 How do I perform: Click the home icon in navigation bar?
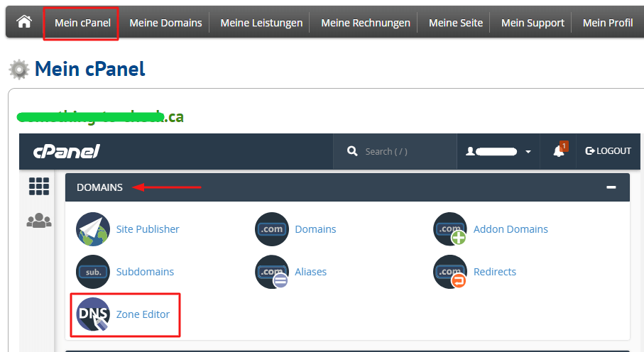coord(24,22)
